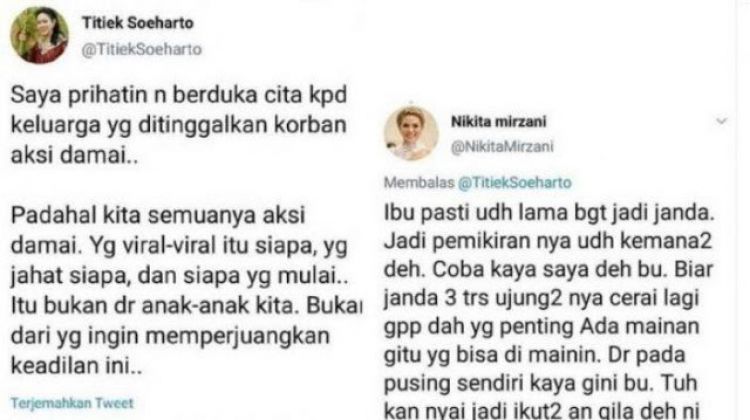Open Titiek Soeharto's profile picture
Image resolution: width=750 pixels, height=420 pixels.
click(39, 35)
